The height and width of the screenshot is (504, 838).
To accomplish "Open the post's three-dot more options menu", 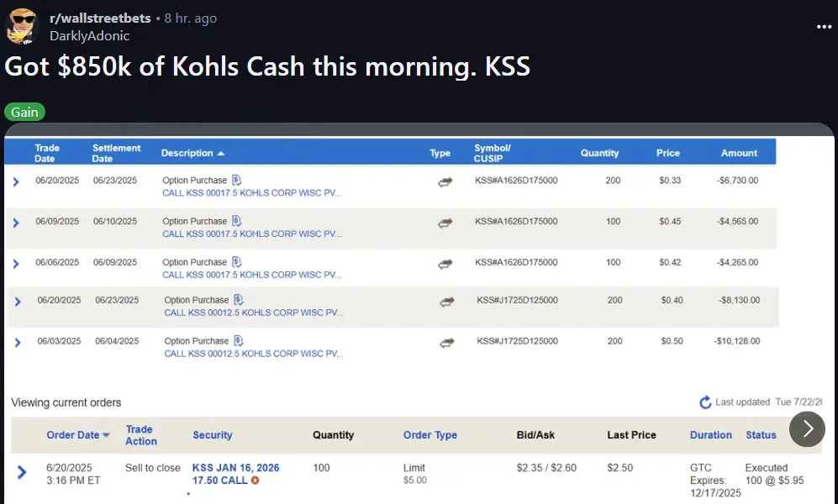I will tap(824, 27).
